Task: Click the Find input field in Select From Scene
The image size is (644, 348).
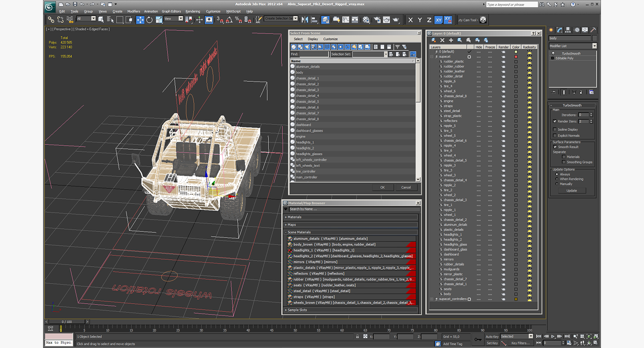Action: (x=314, y=54)
